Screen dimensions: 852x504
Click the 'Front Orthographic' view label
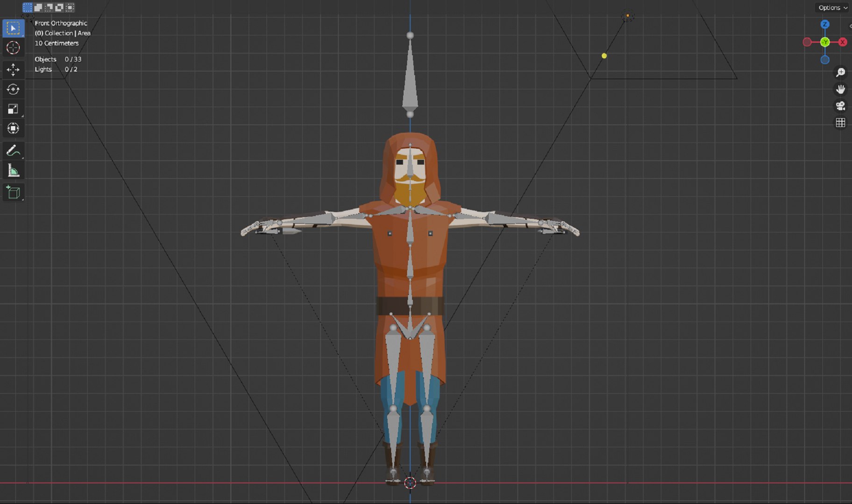[x=61, y=23]
